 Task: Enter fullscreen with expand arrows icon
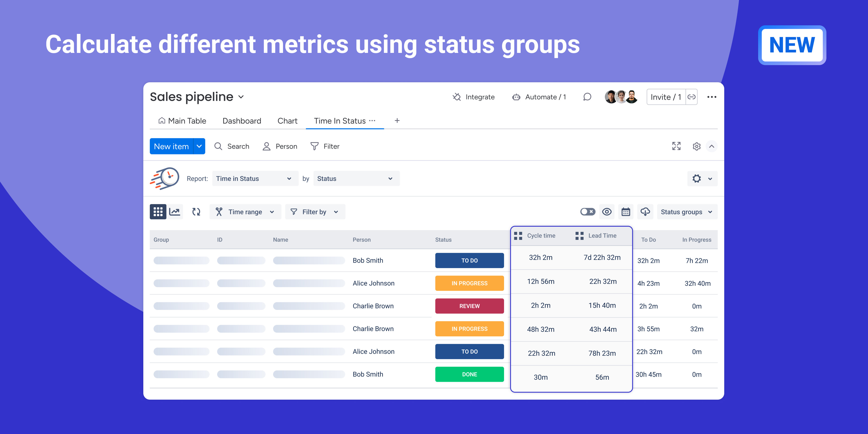click(676, 146)
